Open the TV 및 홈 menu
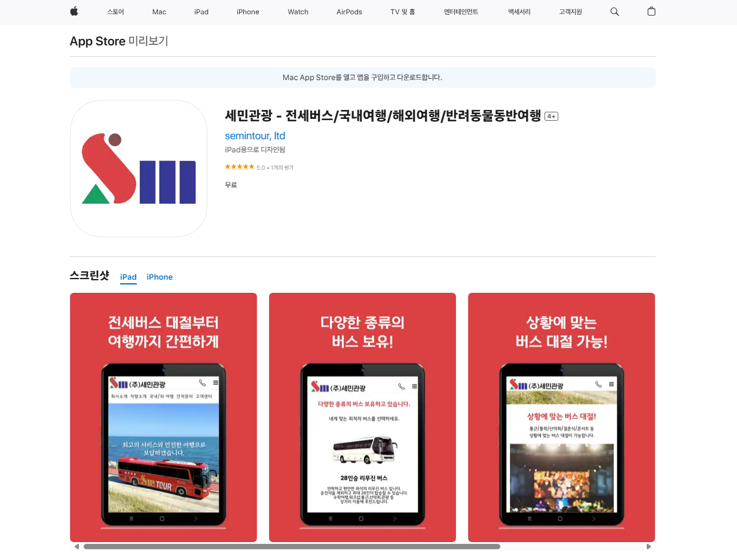Viewport: 737px width, 560px height. click(403, 12)
